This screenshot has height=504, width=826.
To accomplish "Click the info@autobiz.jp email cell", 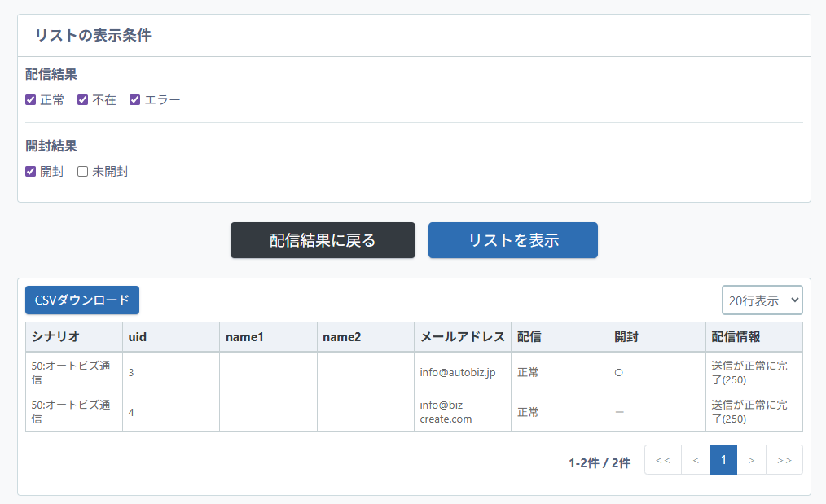I will (458, 372).
